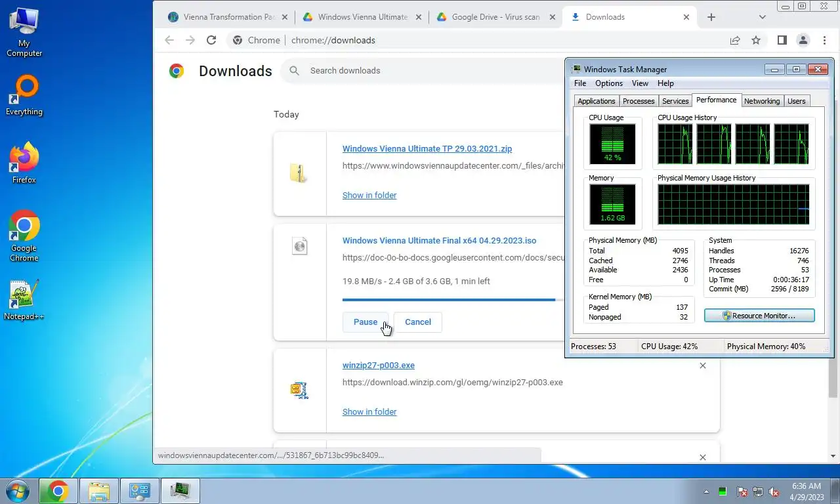This screenshot has width=840, height=504.
Task: Open Chrome side panel icon
Action: (x=782, y=40)
